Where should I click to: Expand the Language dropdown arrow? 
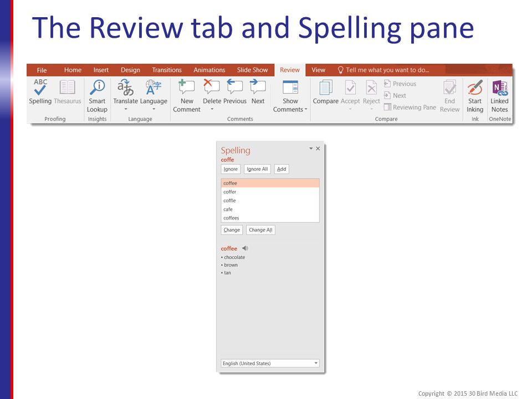pyautogui.click(x=154, y=109)
